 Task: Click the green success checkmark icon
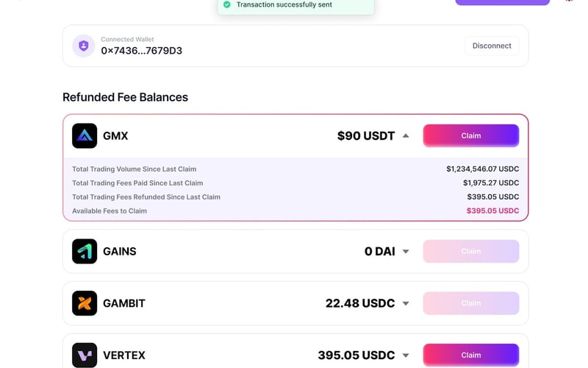[x=227, y=5]
